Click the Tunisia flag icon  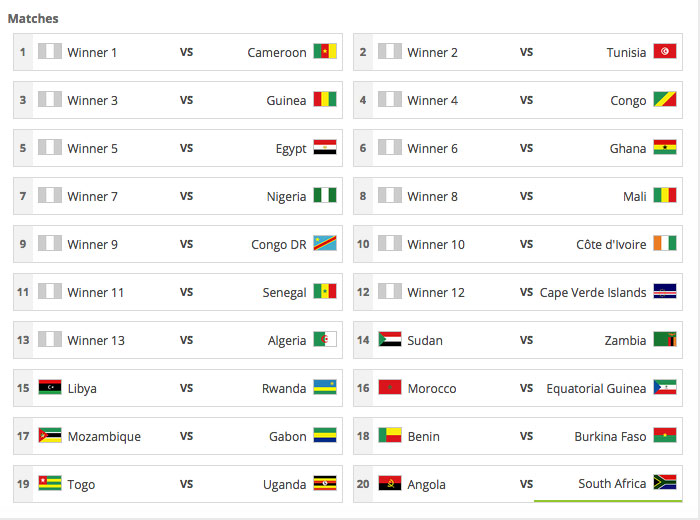(664, 52)
